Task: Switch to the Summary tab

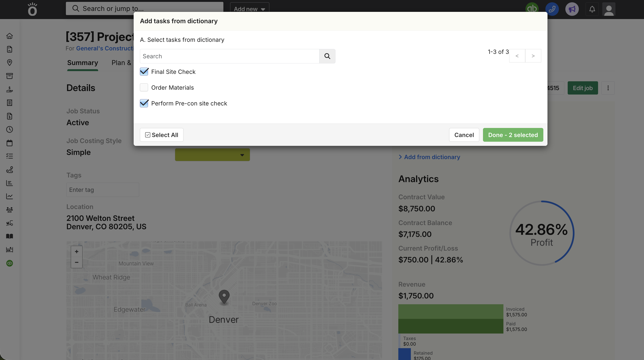Action: point(83,62)
